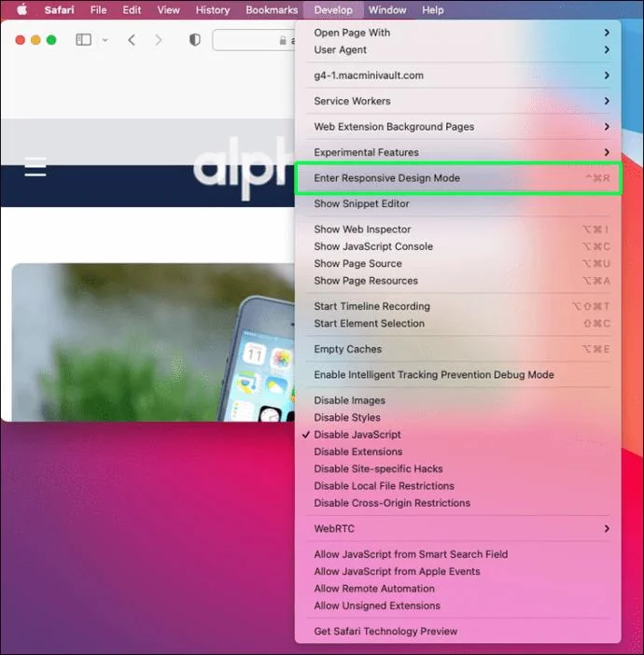Toggle Disable Site-specific Hacks

[457, 468]
